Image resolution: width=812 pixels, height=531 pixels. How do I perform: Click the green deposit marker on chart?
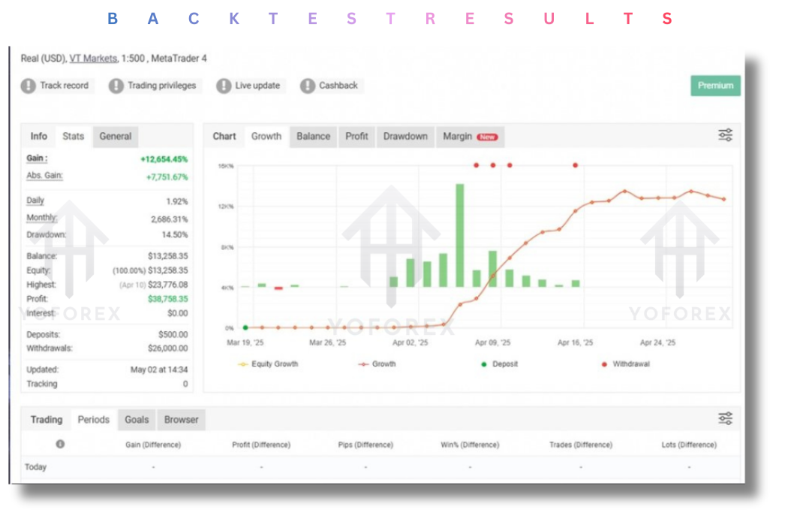(245, 327)
